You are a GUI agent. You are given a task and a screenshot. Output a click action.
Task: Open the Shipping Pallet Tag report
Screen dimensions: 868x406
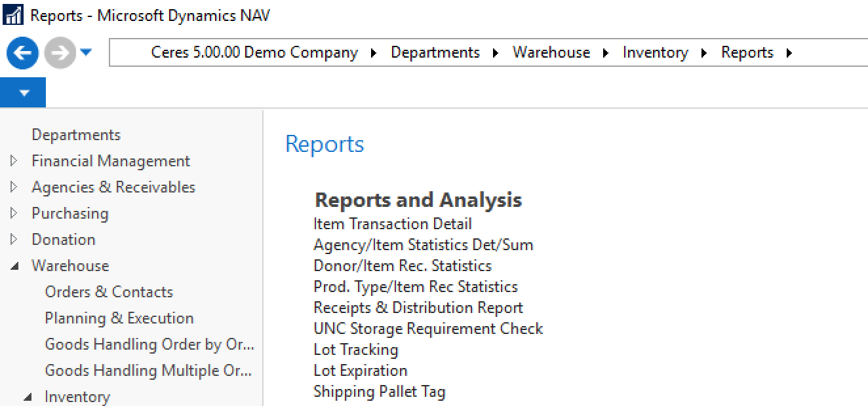pos(379,392)
